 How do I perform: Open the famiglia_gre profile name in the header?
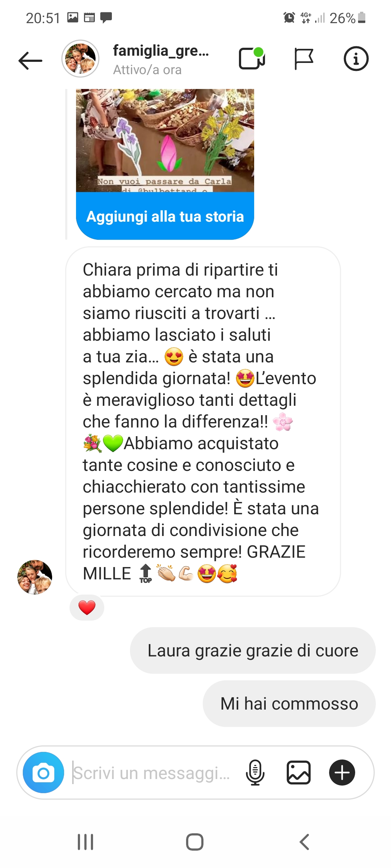(161, 51)
